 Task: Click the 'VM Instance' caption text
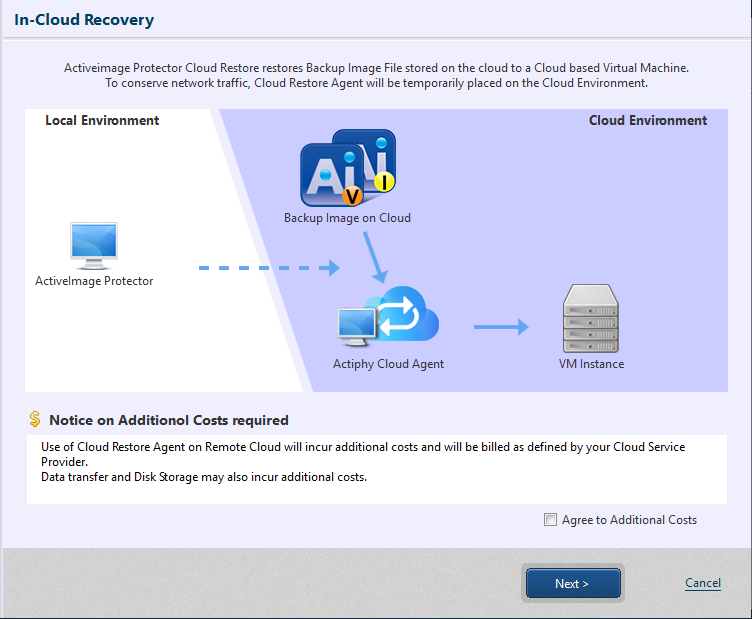pyautogui.click(x=591, y=364)
